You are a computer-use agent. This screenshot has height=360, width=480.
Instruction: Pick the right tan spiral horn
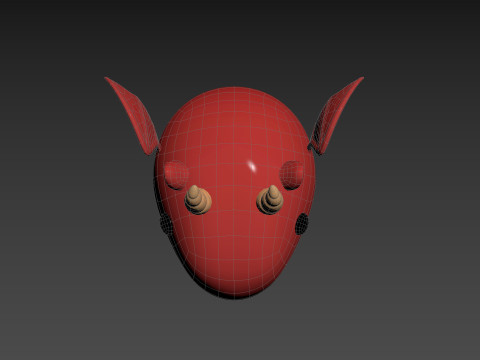pyautogui.click(x=270, y=200)
